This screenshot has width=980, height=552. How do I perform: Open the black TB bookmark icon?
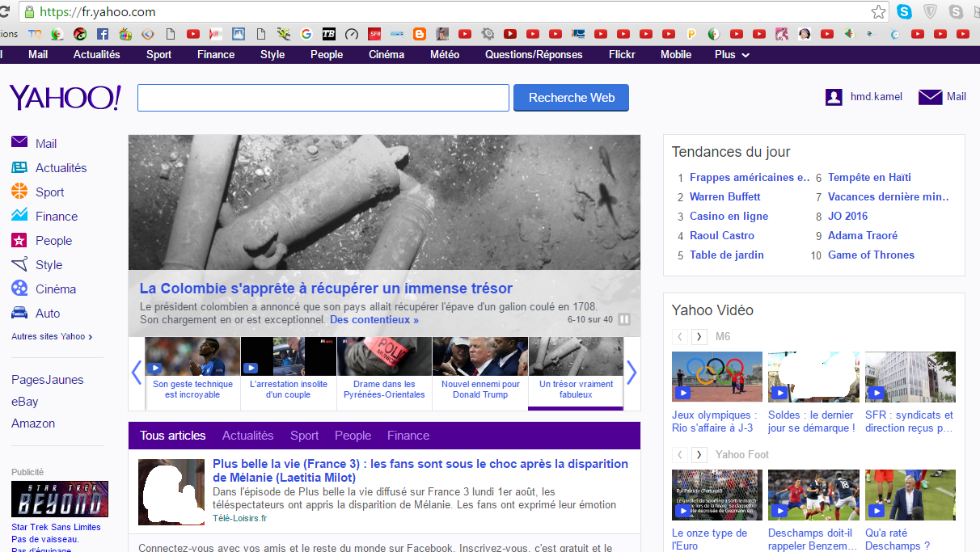tap(328, 34)
